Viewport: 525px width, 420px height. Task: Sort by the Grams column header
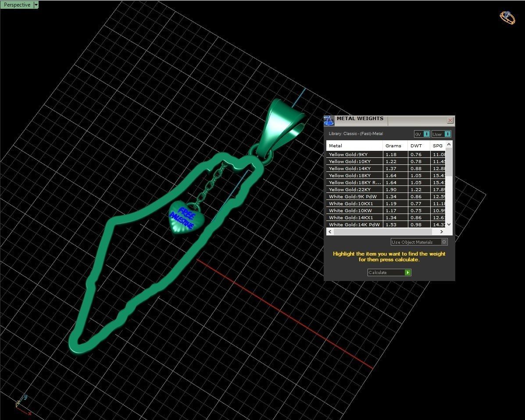[395, 146]
